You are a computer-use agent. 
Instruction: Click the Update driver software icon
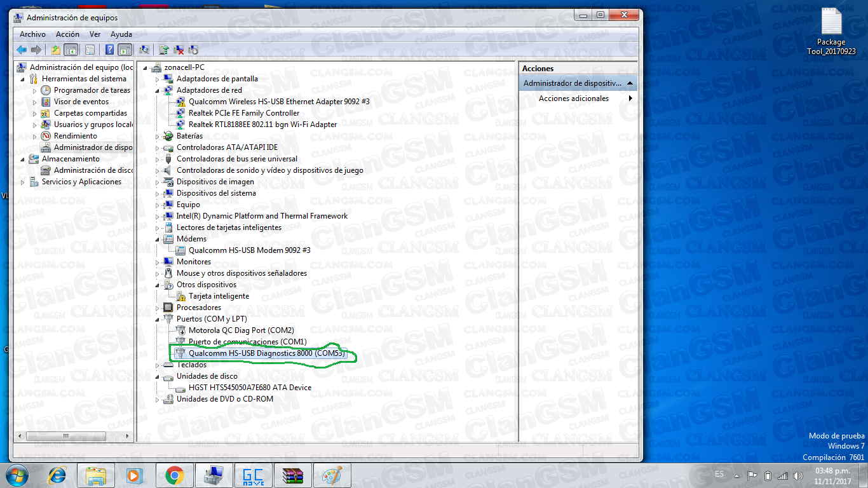(164, 50)
